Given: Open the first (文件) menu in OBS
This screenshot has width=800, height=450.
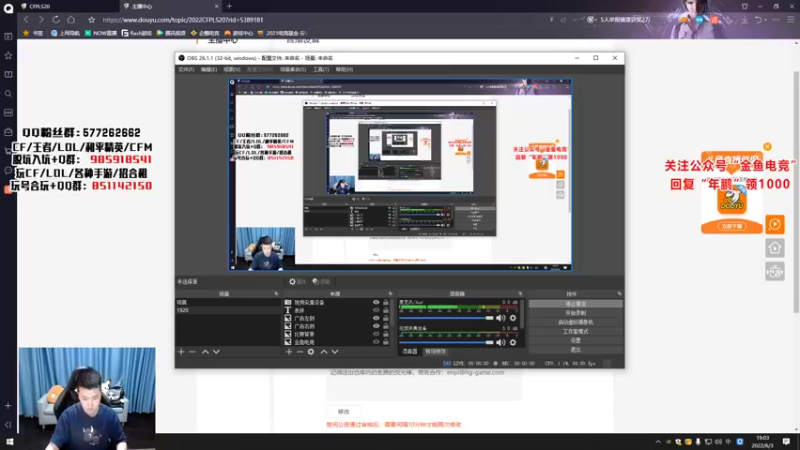Looking at the screenshot, I should [186, 69].
